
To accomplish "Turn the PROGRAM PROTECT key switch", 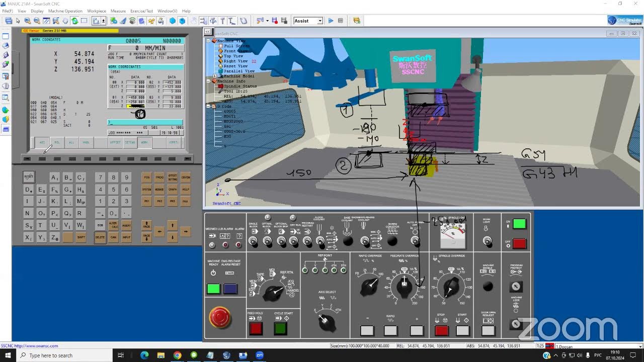I will [516, 287].
